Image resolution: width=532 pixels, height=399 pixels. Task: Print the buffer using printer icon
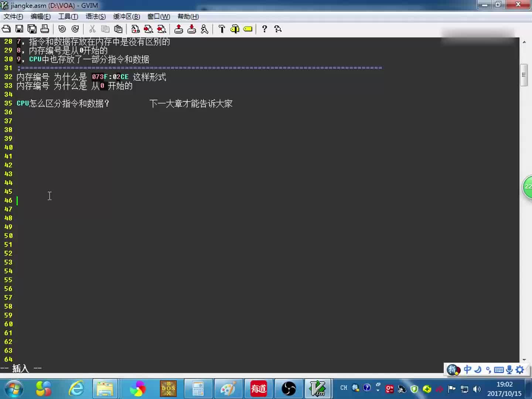(x=45, y=29)
